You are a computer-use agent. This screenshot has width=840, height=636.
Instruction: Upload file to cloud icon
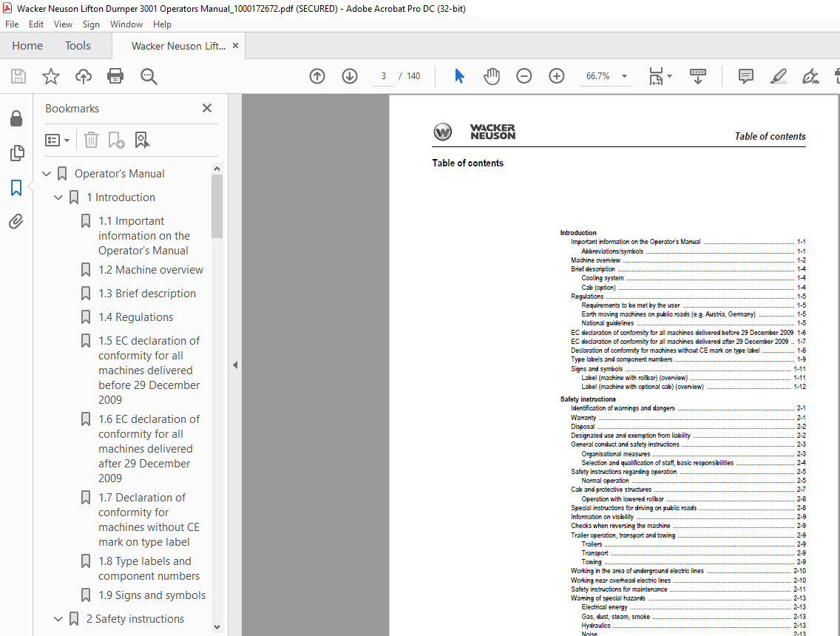83,76
